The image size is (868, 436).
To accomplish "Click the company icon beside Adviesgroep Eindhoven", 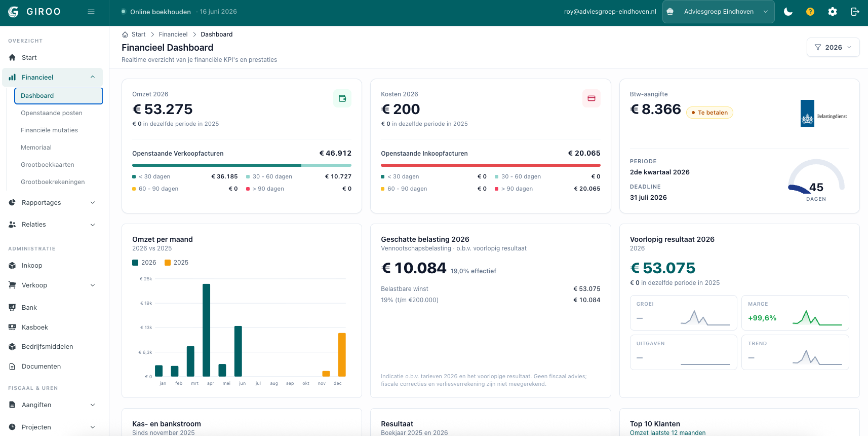I will [x=670, y=12].
